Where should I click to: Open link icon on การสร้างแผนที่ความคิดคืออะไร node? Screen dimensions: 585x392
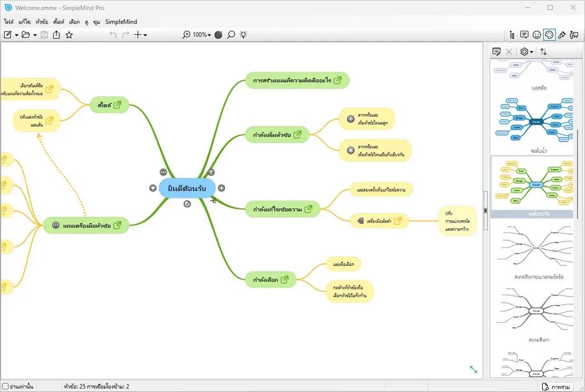point(338,80)
